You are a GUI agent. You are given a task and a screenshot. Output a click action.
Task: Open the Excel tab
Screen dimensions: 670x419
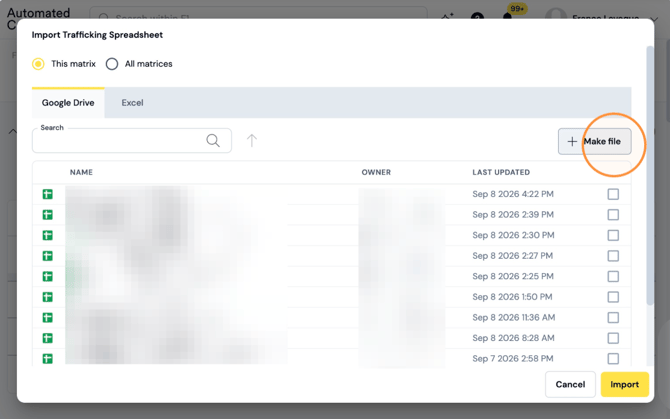[132, 103]
